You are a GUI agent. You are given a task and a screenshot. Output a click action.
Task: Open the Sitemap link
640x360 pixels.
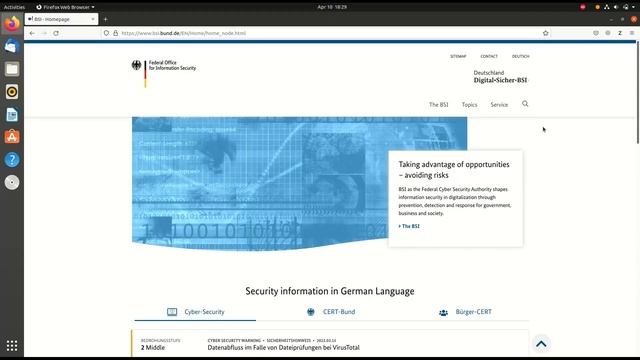458,56
